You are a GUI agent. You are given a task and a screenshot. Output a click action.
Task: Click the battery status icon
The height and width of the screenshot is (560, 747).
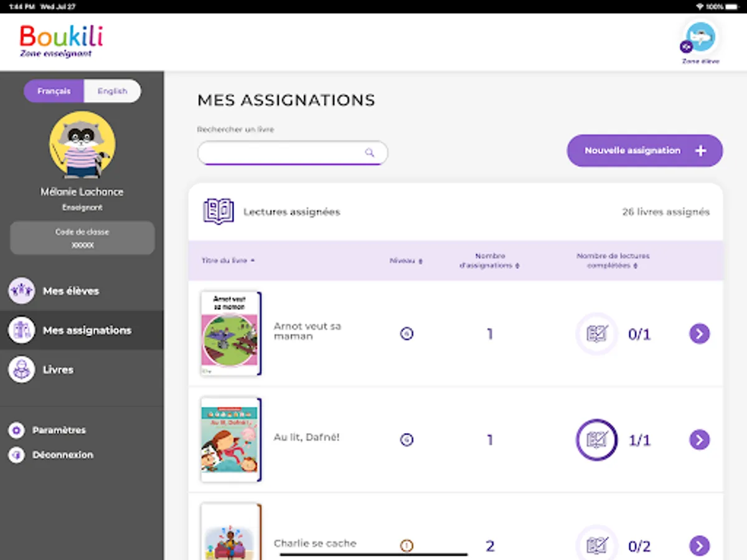click(732, 6)
